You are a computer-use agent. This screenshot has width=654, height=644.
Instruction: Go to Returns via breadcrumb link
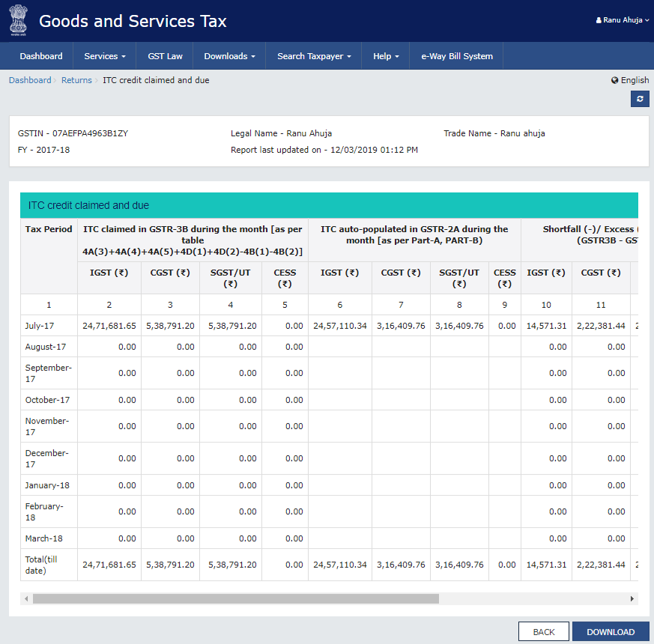(76, 80)
